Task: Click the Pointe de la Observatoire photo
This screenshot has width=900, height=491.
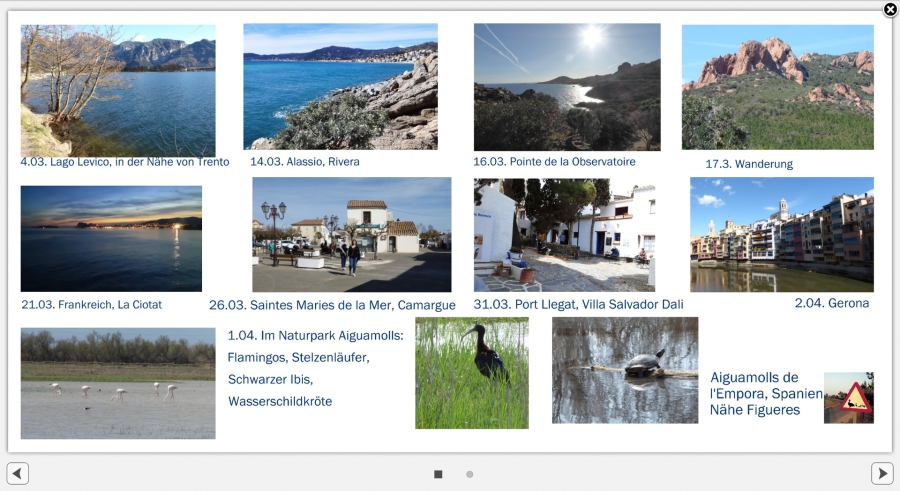Action: [x=567, y=87]
